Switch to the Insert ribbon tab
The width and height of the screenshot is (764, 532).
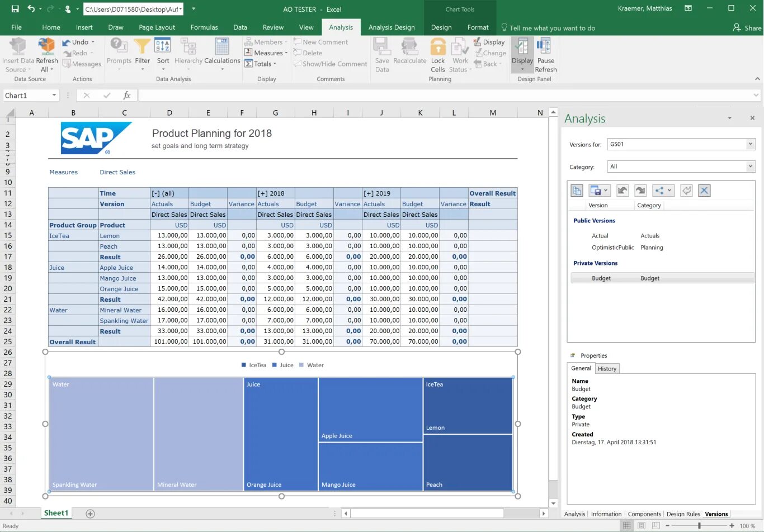[x=84, y=27]
